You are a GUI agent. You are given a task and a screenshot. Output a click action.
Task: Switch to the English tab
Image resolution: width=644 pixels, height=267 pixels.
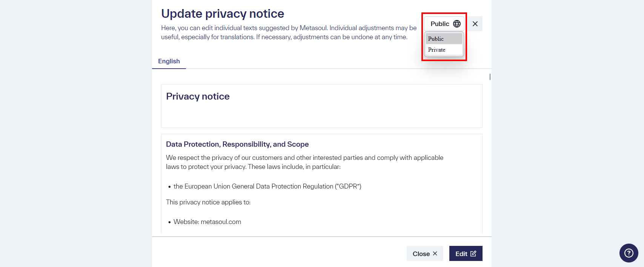(169, 61)
